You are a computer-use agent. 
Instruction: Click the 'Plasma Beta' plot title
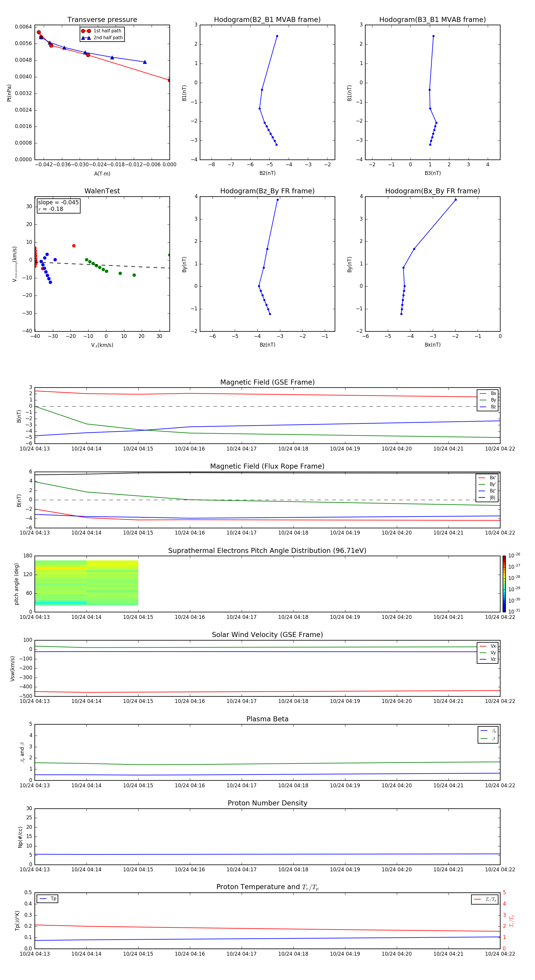[x=267, y=719]
